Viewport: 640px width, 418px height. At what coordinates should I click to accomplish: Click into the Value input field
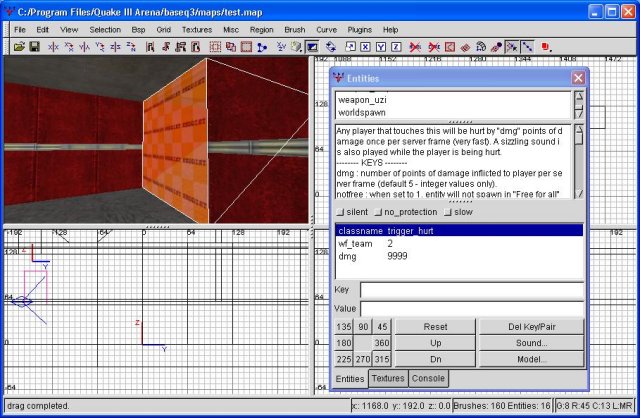tap(472, 309)
